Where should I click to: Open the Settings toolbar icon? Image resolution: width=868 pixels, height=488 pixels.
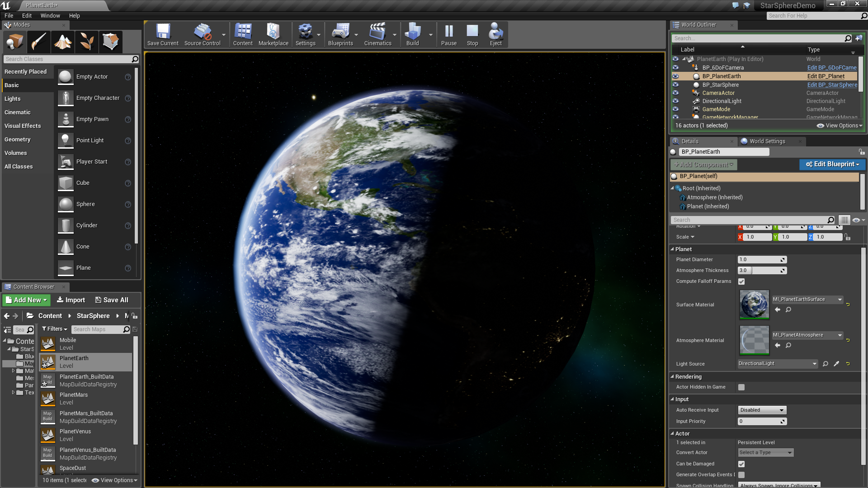click(x=306, y=35)
